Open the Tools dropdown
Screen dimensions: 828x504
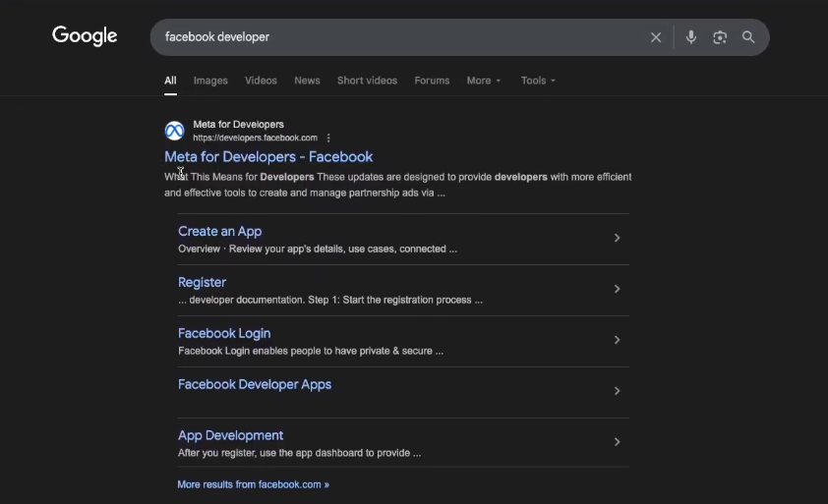[538, 81]
